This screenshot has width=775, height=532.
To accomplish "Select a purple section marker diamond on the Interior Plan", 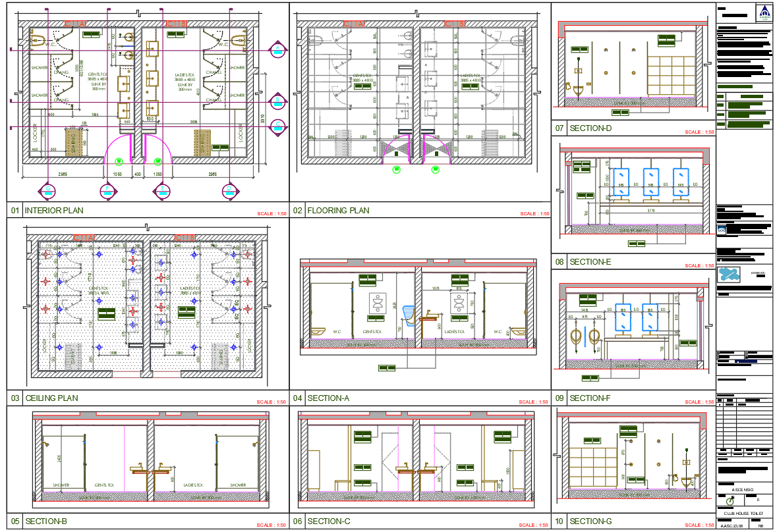I will 279,49.
